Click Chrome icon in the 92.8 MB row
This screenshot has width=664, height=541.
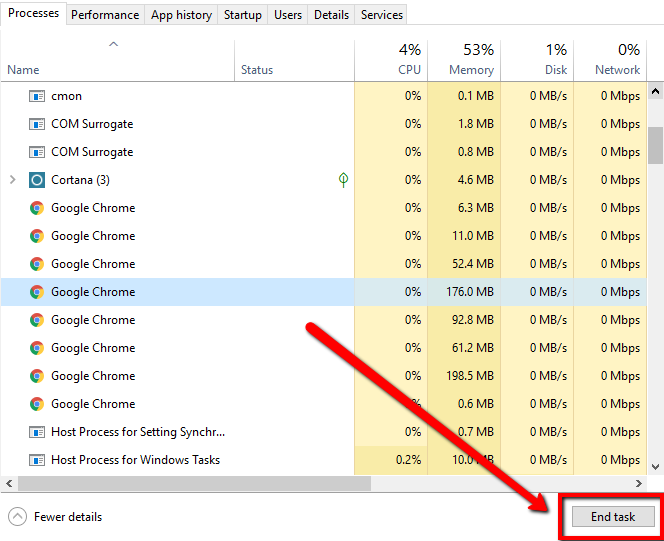point(37,320)
